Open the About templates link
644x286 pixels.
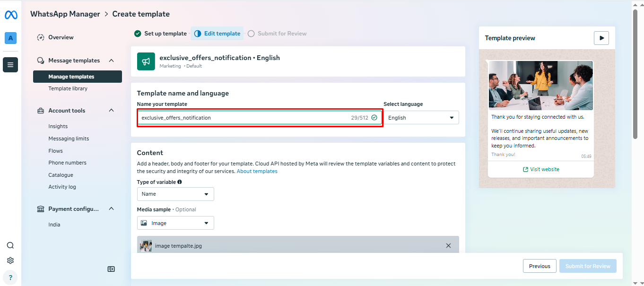coord(257,171)
